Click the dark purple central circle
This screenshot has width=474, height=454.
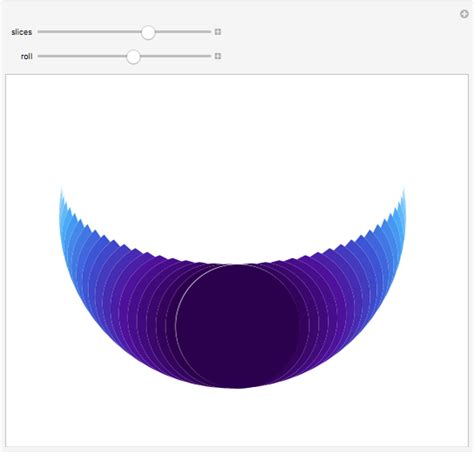pos(237,326)
